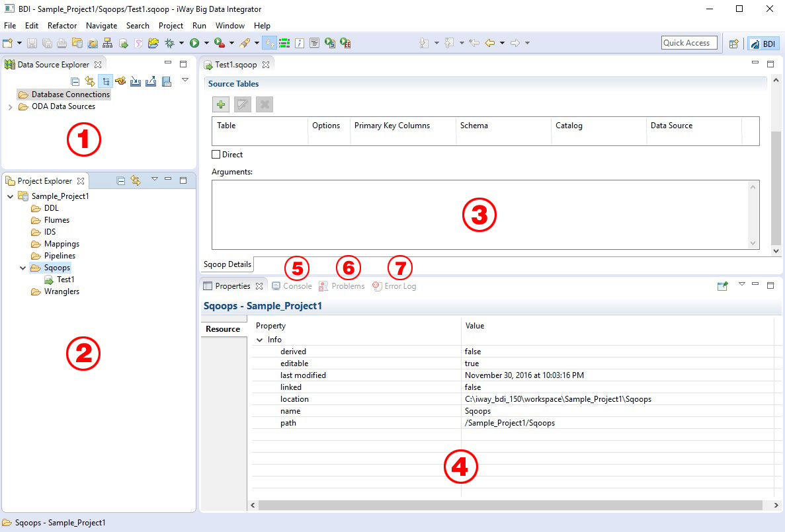Switch to the Problems tab

point(342,285)
